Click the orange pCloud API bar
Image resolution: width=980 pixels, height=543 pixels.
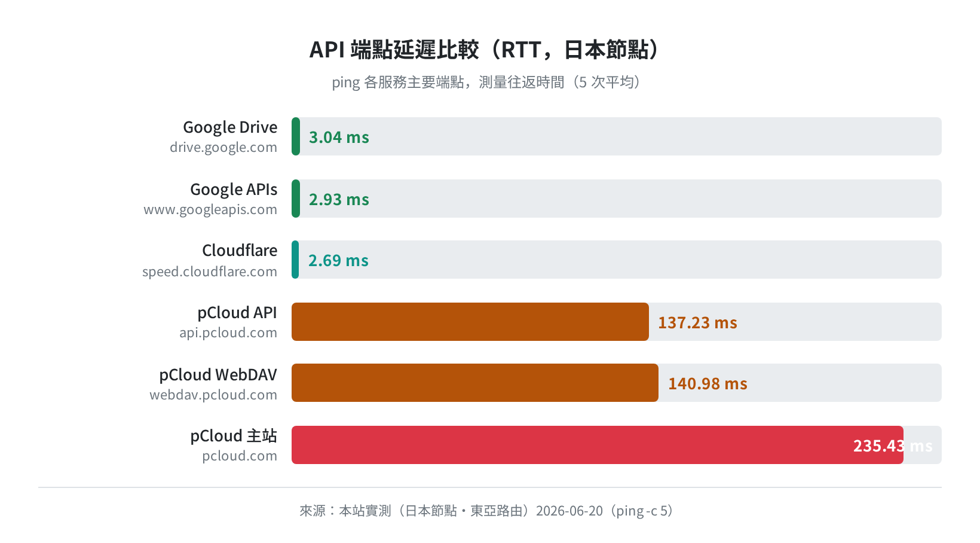[x=470, y=322]
